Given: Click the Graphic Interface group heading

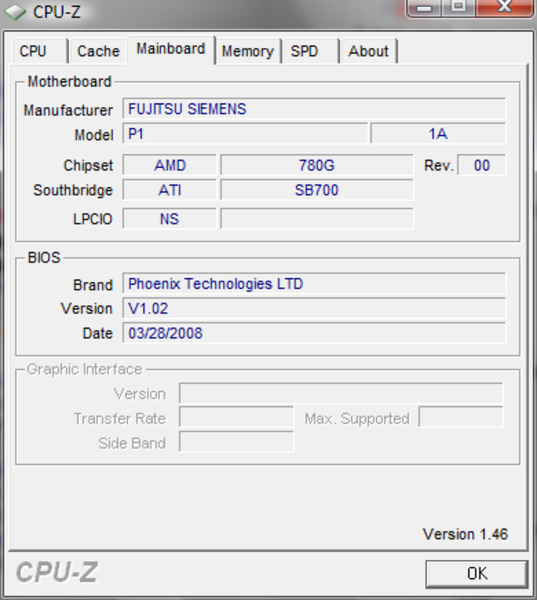Looking at the screenshot, I should (x=85, y=369).
